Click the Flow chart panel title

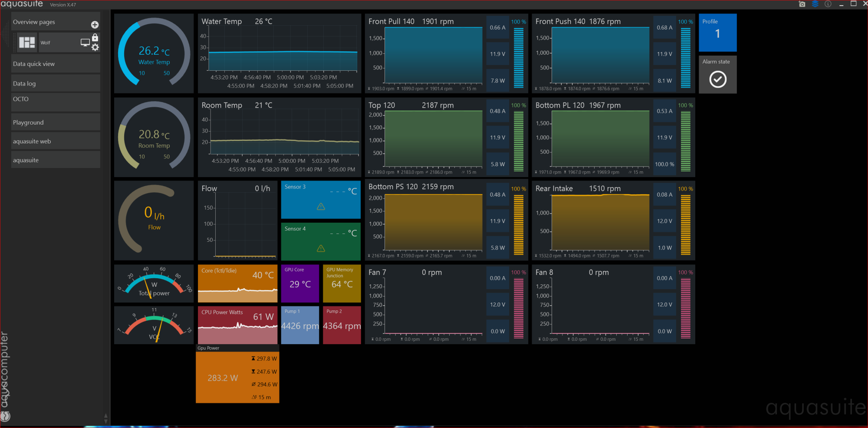click(209, 188)
